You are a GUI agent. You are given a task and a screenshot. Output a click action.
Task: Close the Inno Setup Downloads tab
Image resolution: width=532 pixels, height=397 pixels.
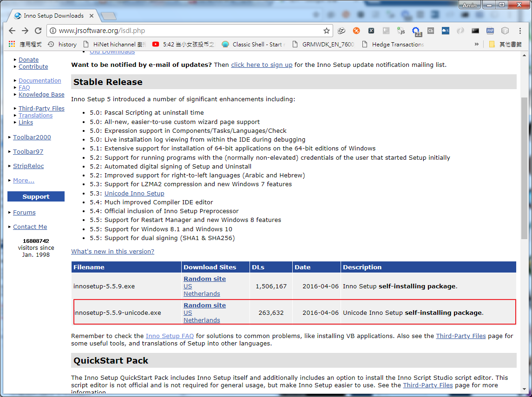(x=91, y=16)
